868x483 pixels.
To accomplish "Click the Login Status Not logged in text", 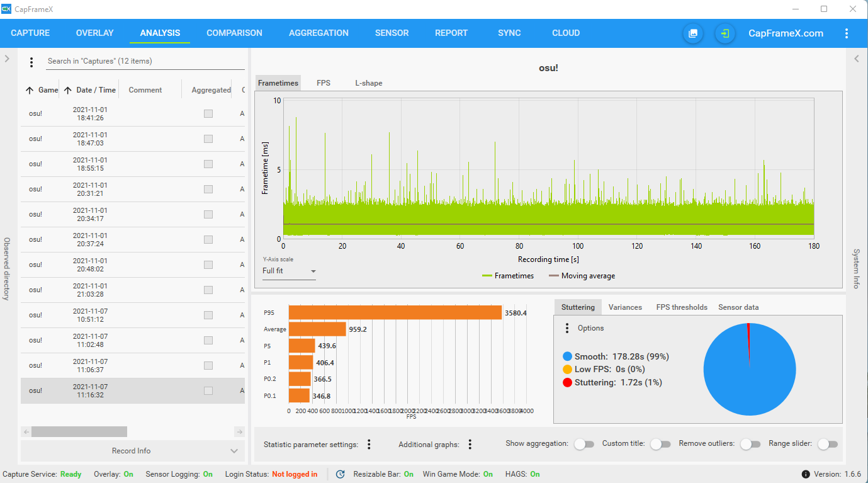I will [x=295, y=474].
